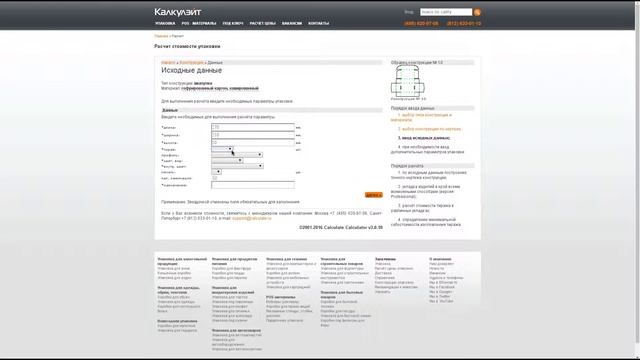Click the construction No. 13 box diagram thumbnail
The image size is (640, 360).
click(408, 81)
